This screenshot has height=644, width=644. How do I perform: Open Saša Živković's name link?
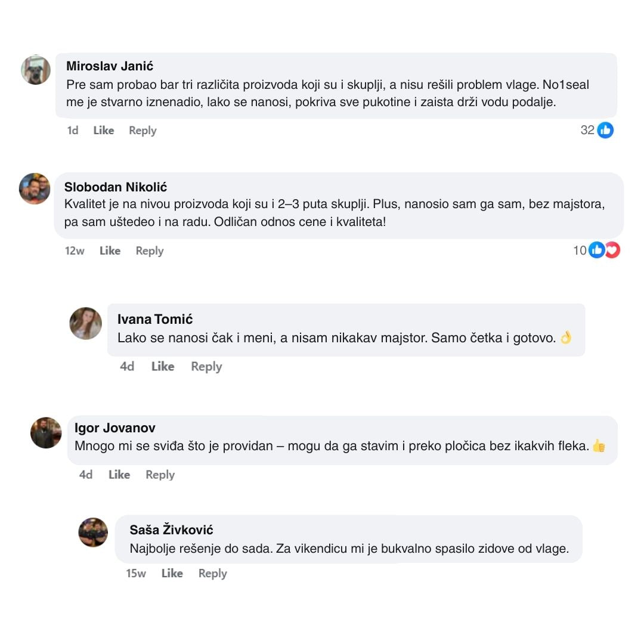[171, 530]
